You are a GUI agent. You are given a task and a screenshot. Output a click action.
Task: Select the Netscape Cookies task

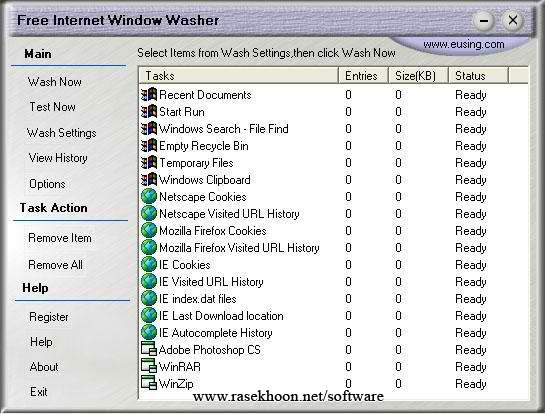(x=203, y=197)
